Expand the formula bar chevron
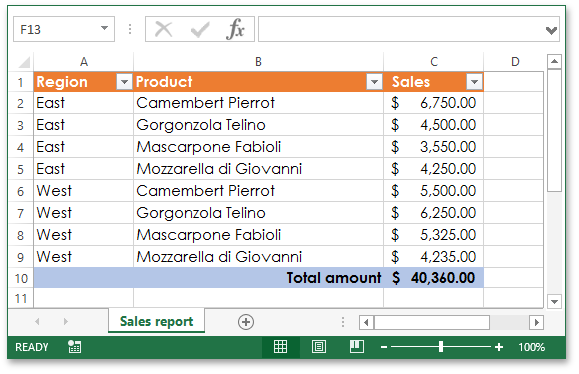 (x=551, y=30)
